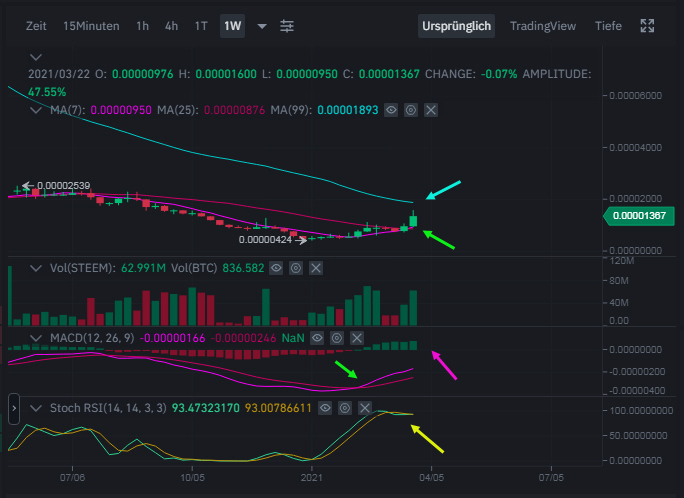Switch to the Tiefe depth tab
The image size is (684, 498).
pyautogui.click(x=608, y=25)
